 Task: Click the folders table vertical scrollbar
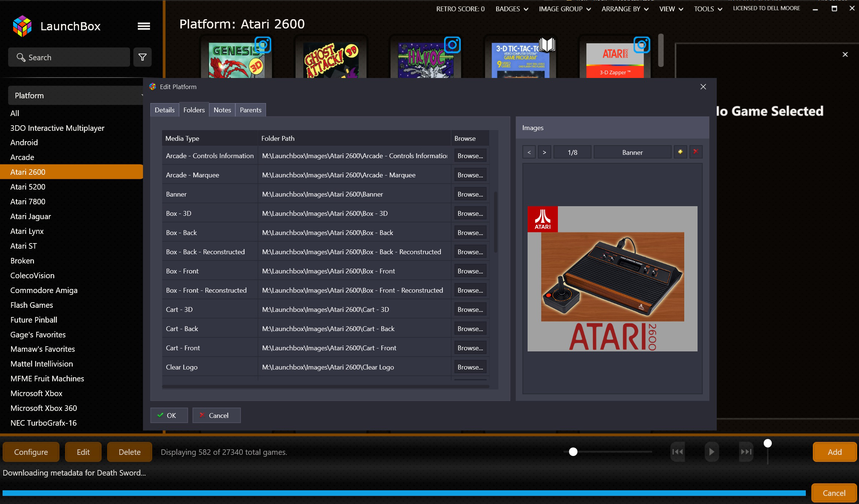(x=495, y=222)
